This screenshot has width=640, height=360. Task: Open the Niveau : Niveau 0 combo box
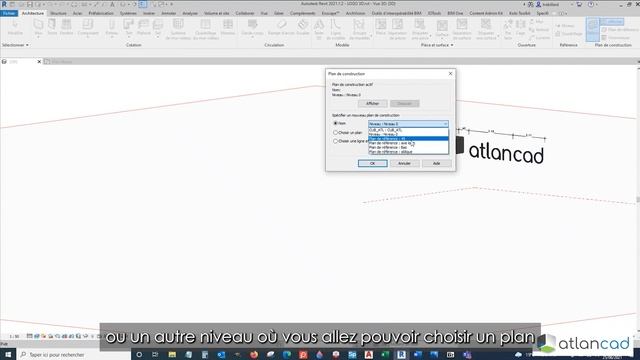click(x=408, y=124)
